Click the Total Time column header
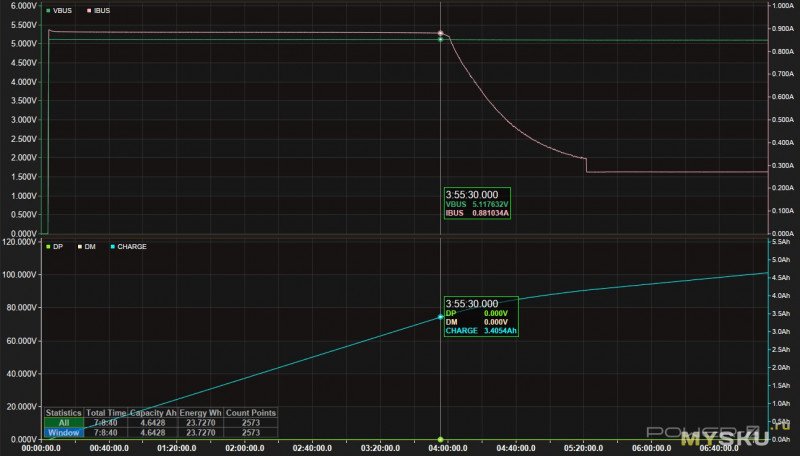The height and width of the screenshot is (456, 800). 107,412
